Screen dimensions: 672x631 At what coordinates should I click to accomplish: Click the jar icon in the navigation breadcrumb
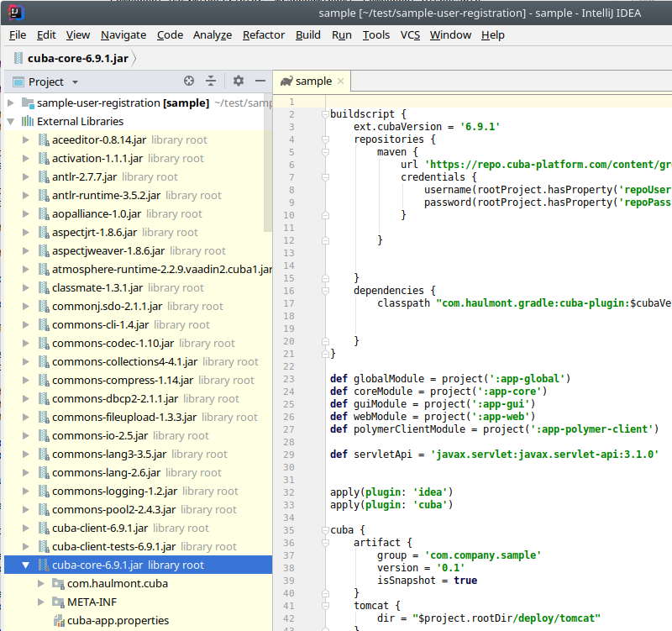click(18, 58)
